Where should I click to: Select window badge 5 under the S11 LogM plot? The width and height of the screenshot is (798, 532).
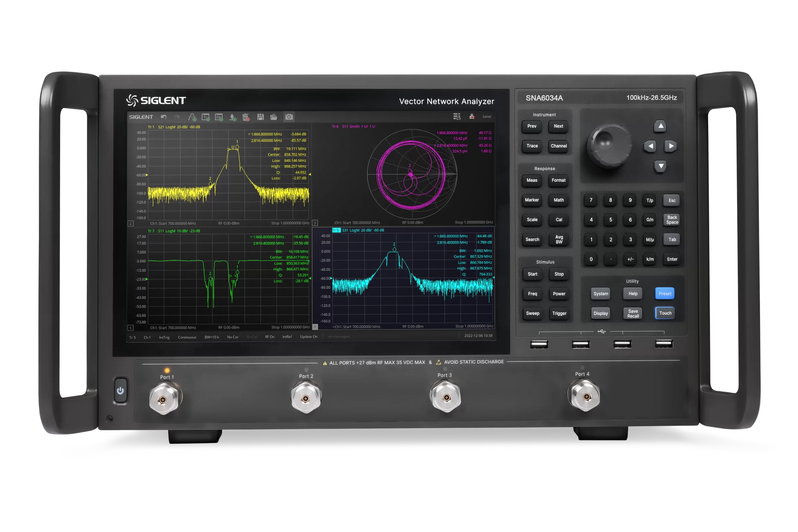(x=130, y=328)
